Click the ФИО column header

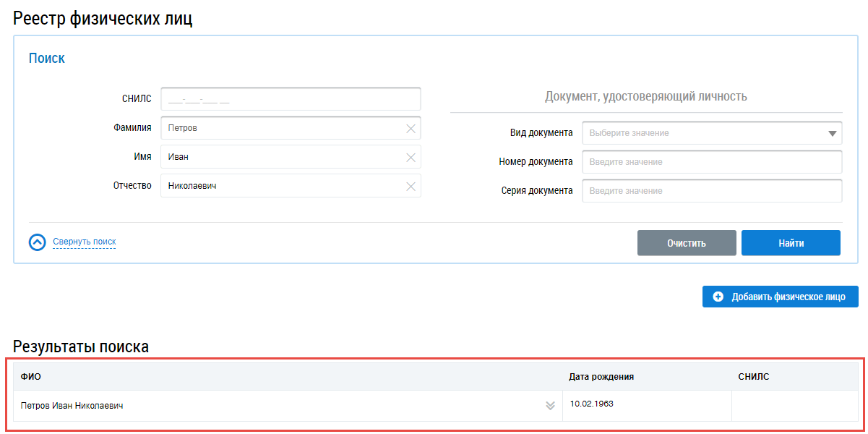point(31,377)
